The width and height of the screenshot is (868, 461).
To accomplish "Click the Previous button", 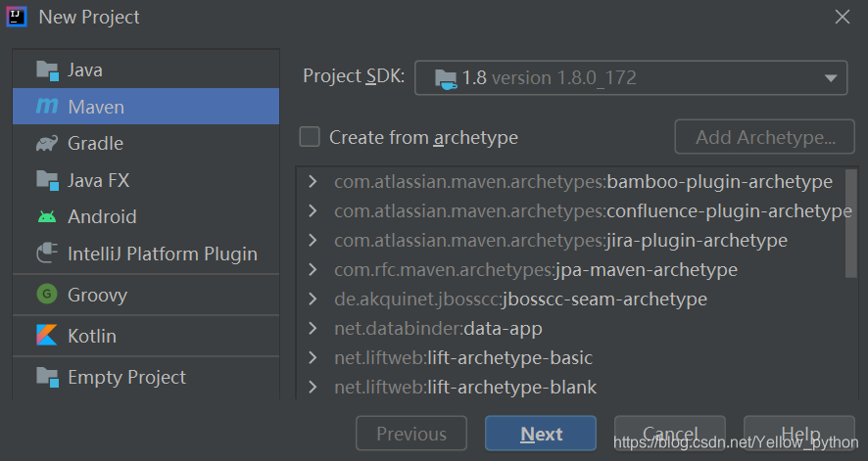I will (x=411, y=434).
